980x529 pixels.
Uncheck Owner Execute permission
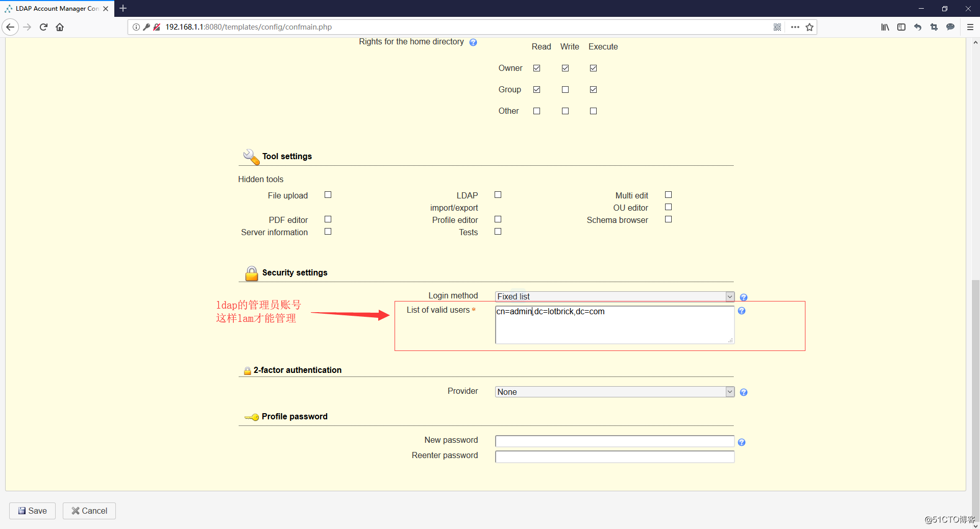tap(593, 68)
